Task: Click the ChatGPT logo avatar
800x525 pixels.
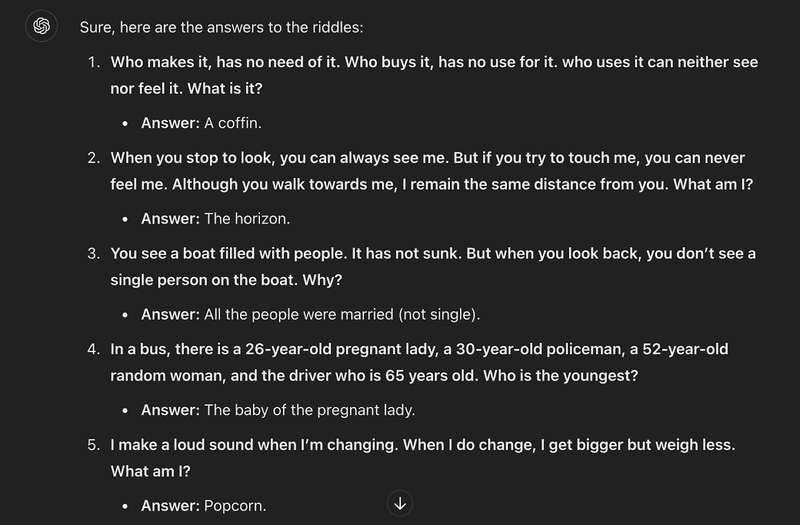Action: 41,27
